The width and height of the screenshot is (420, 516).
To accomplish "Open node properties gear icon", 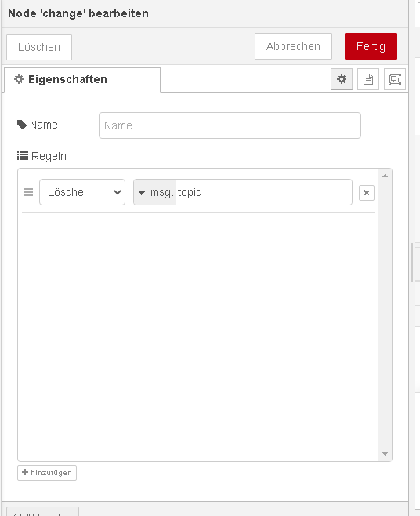I will [342, 79].
